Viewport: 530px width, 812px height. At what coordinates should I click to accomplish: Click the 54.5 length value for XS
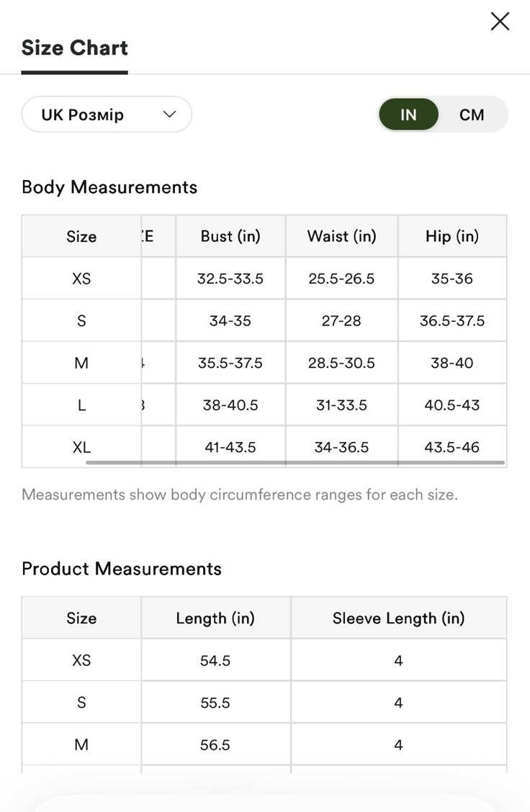(x=215, y=660)
